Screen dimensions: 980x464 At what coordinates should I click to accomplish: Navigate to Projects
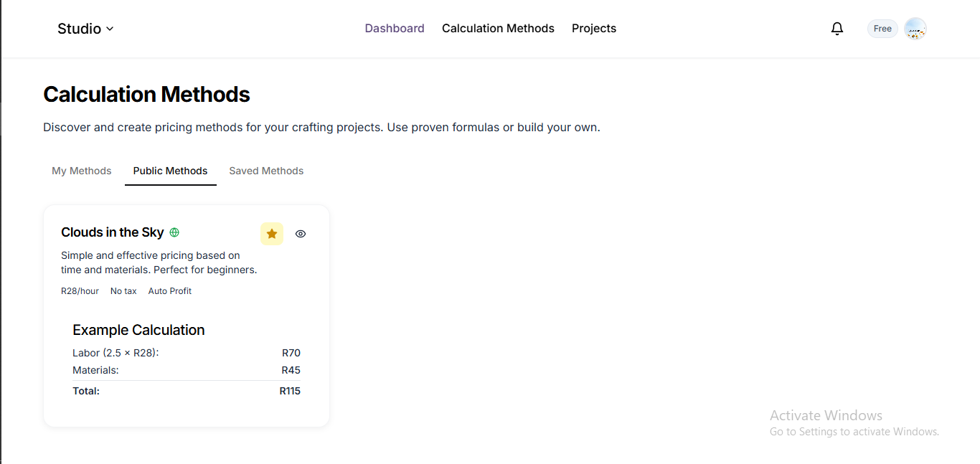(594, 29)
